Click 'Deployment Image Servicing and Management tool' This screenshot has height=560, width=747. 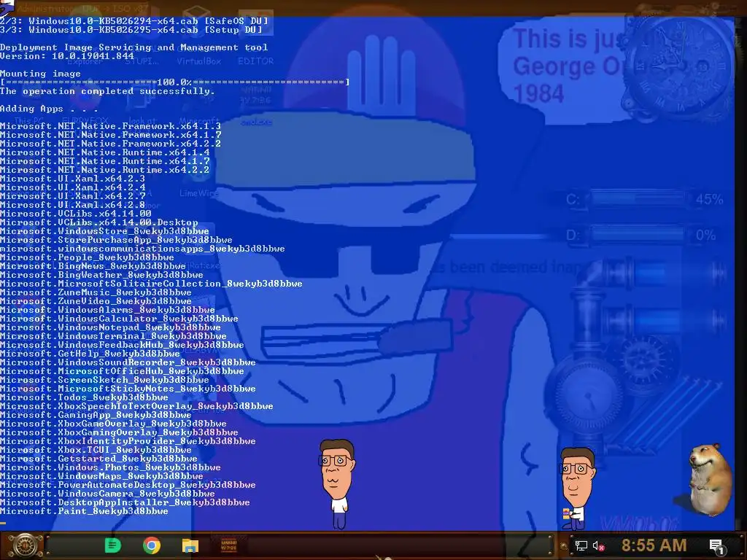[x=134, y=47]
